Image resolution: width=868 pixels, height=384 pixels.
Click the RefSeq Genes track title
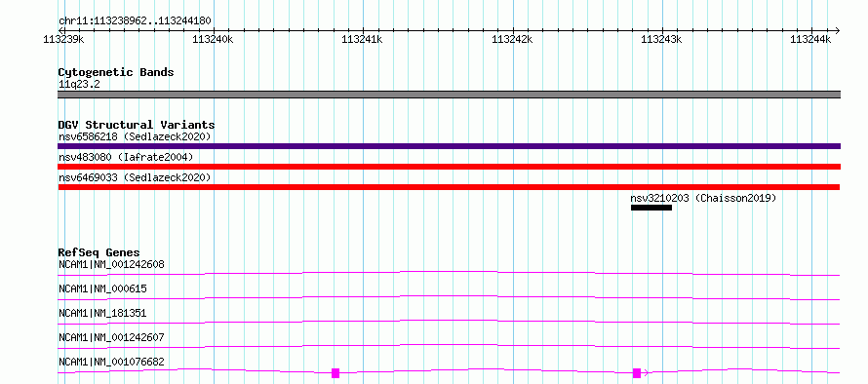99,252
